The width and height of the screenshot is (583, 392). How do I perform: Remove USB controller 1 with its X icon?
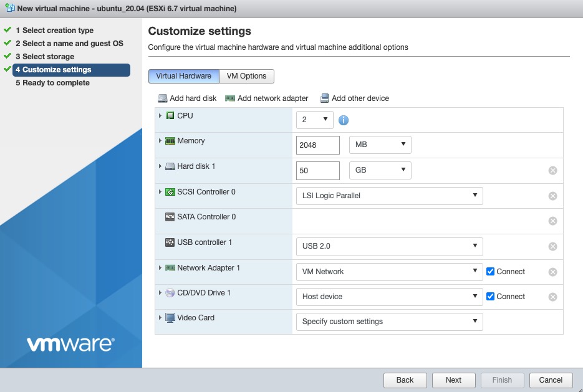coord(553,247)
